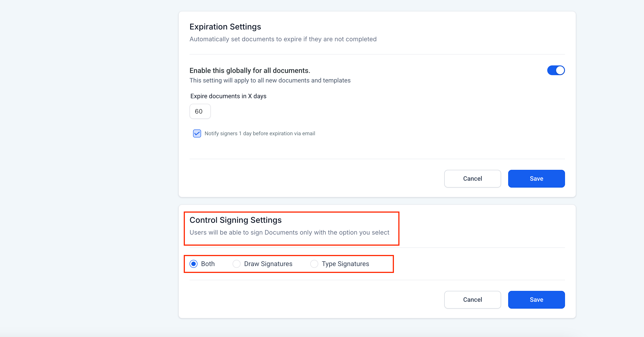The image size is (644, 337).
Task: Select the Both radio circle
Action: click(194, 264)
